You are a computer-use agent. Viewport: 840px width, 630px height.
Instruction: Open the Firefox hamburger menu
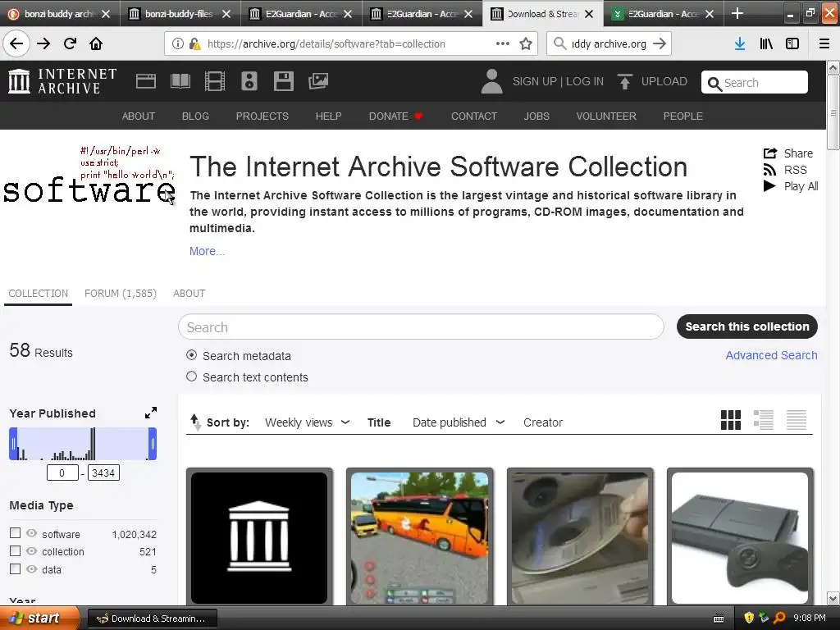(x=824, y=44)
